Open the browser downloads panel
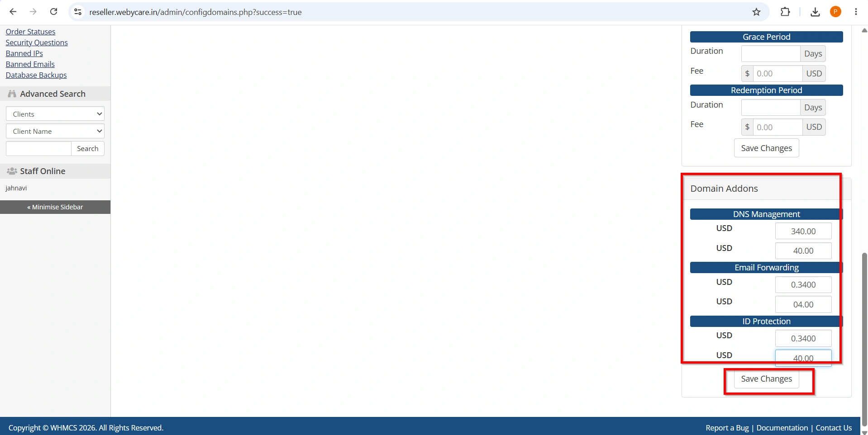Screen dimensions: 868x435 815,12
